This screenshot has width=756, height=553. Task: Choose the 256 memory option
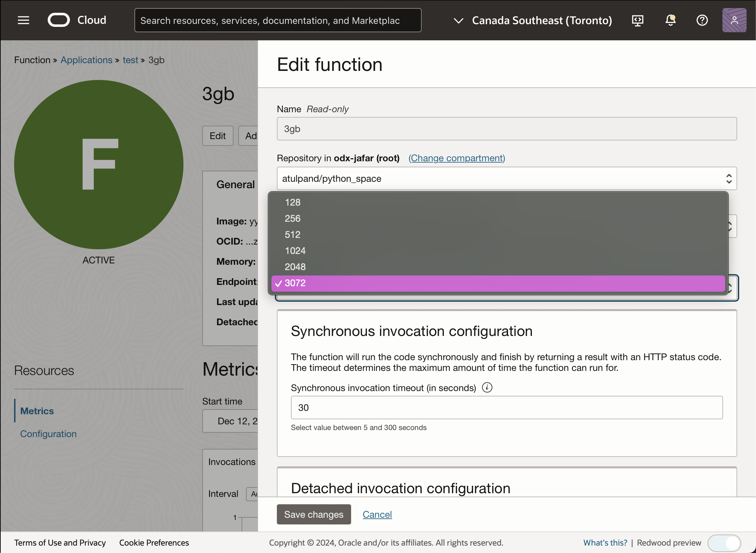pyautogui.click(x=292, y=218)
